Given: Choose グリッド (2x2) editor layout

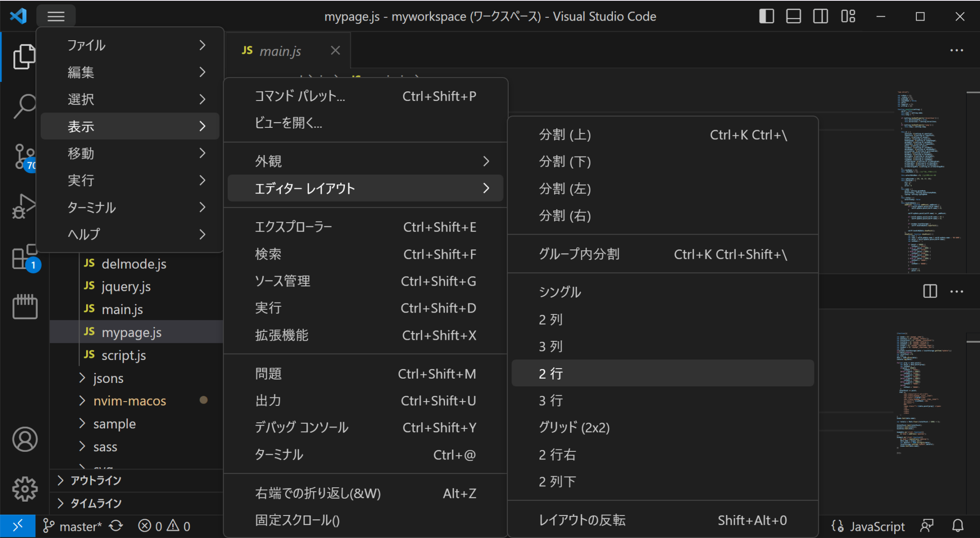Looking at the screenshot, I should 574,427.
